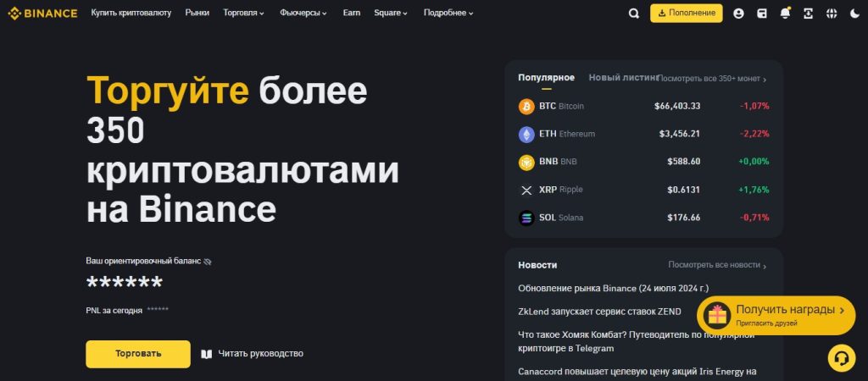
Task: Open the language globe icon
Action: click(832, 14)
